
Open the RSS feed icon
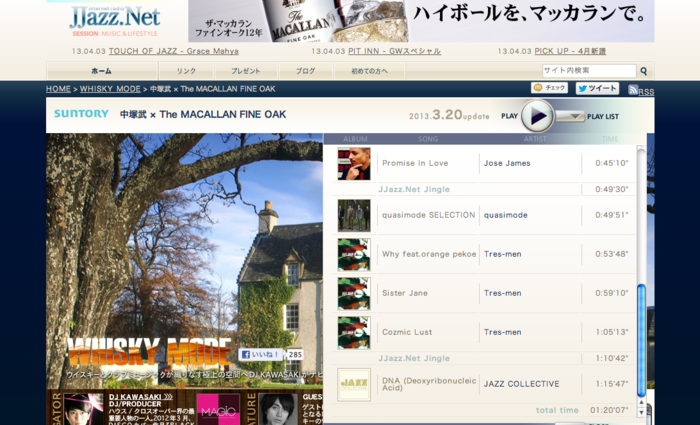tap(633, 90)
